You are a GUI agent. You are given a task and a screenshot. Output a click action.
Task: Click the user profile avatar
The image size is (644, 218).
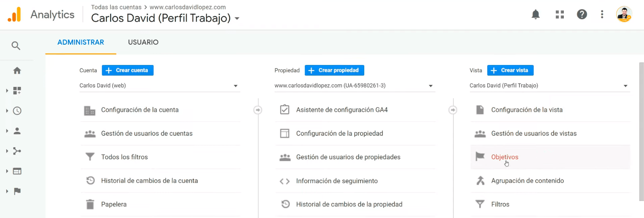pos(623,14)
